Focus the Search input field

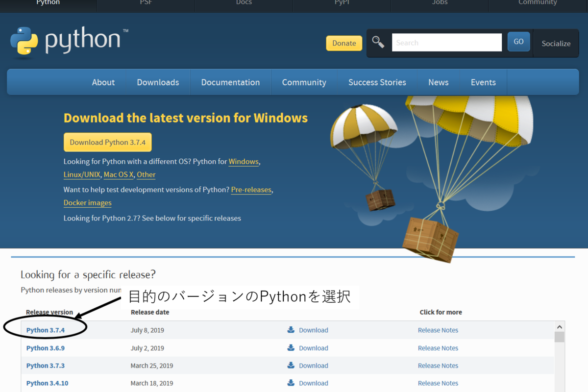pos(447,43)
